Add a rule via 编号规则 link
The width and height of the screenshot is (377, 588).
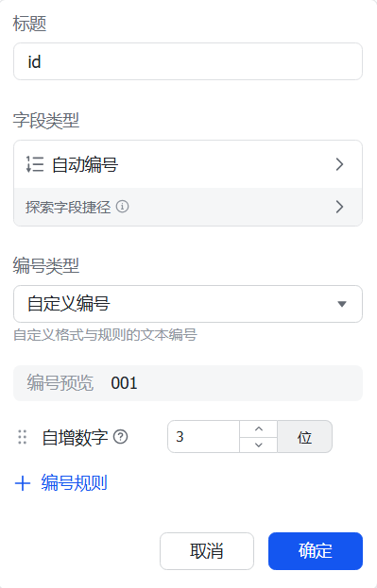pyautogui.click(x=75, y=483)
